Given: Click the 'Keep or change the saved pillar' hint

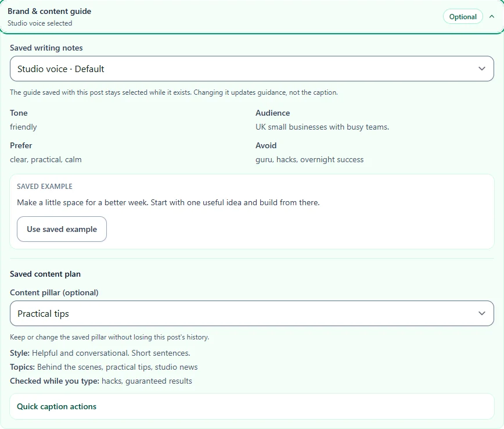Looking at the screenshot, I should pos(110,337).
